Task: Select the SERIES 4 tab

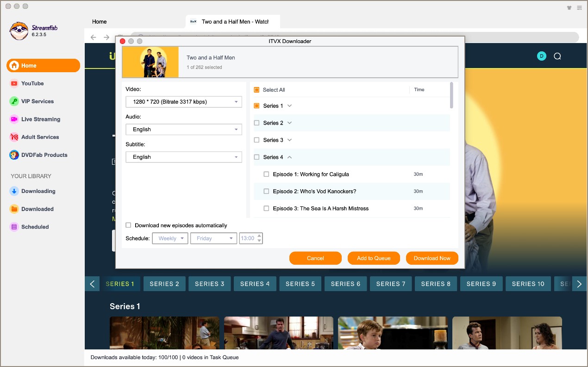Action: pos(255,284)
